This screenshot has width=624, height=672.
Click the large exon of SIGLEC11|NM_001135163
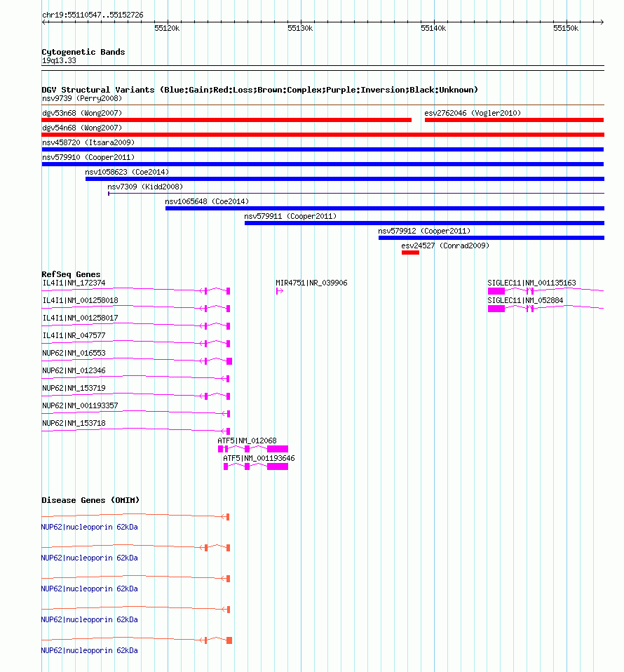[496, 291]
